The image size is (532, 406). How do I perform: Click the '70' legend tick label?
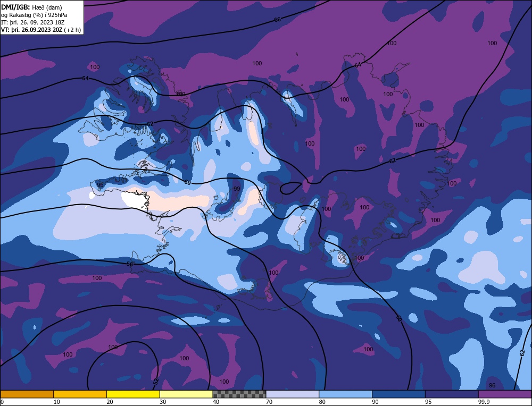point(269,402)
